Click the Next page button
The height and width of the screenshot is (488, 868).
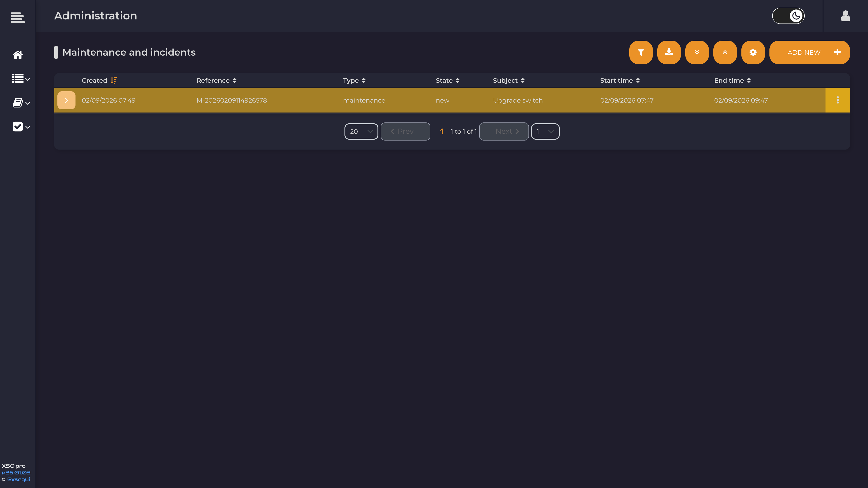click(x=503, y=131)
